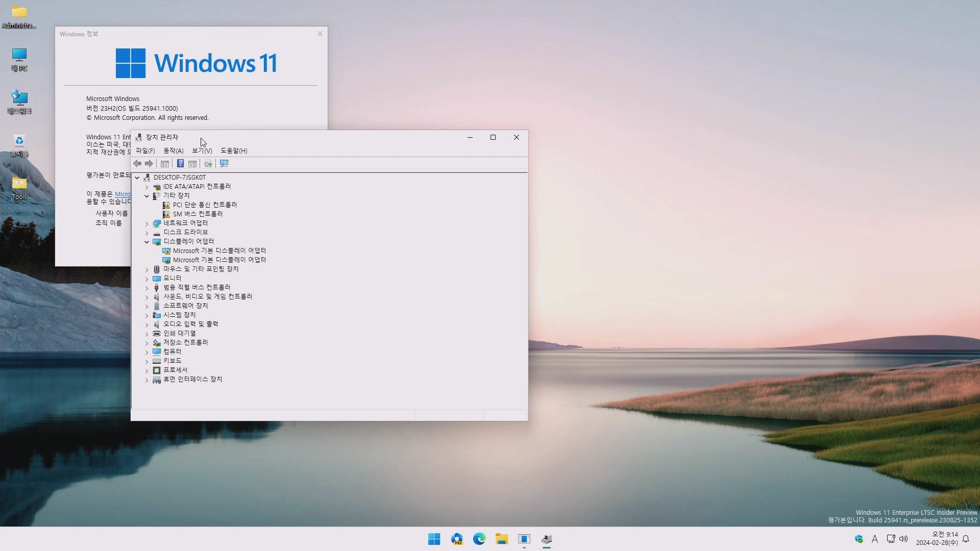Expand the 네트워크 어댑터 category
Image resolution: width=980 pixels, height=551 pixels.
click(x=147, y=223)
